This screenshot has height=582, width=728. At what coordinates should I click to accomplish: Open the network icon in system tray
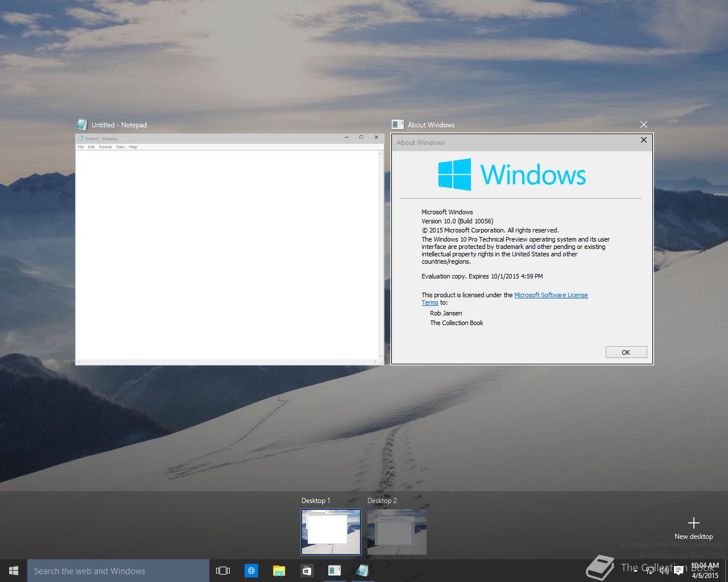click(x=650, y=571)
